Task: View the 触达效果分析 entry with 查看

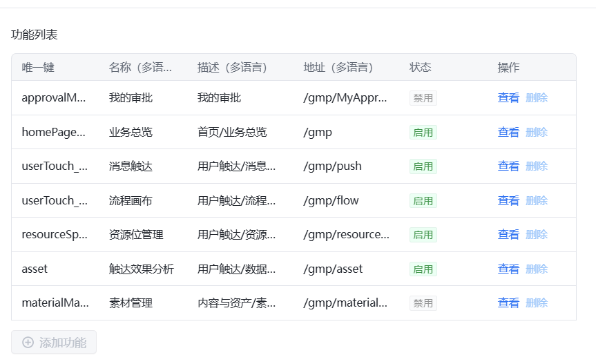Action: pos(508,269)
